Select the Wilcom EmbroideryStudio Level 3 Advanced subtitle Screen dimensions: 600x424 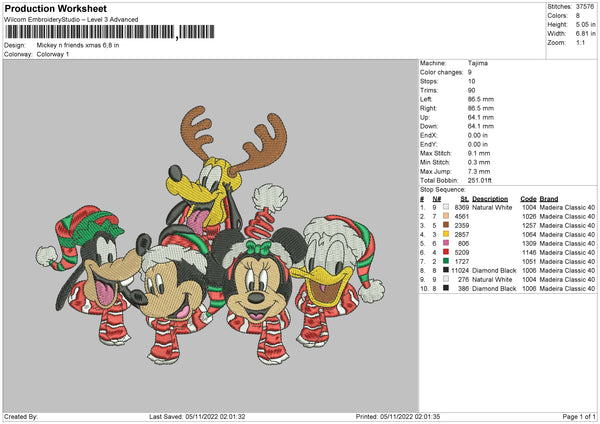(x=71, y=20)
